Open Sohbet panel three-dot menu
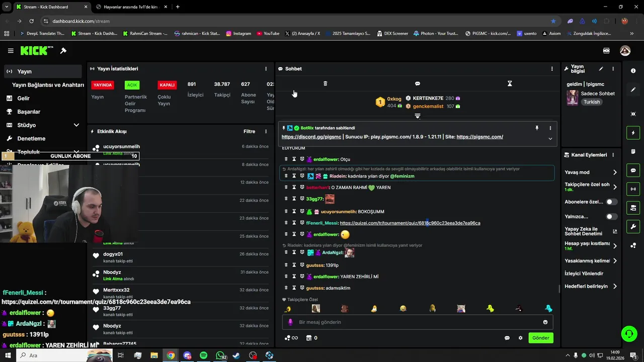 [x=552, y=69]
